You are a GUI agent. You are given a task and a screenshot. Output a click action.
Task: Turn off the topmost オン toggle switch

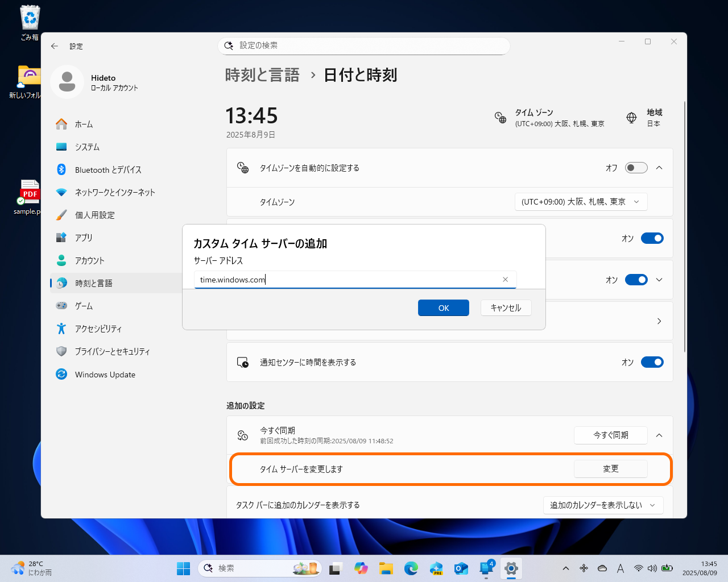[652, 238]
